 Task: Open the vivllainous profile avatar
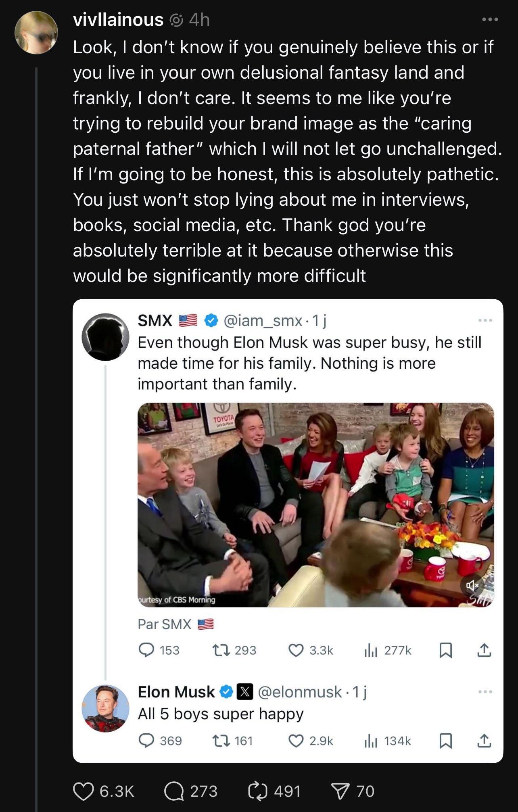pos(36,33)
